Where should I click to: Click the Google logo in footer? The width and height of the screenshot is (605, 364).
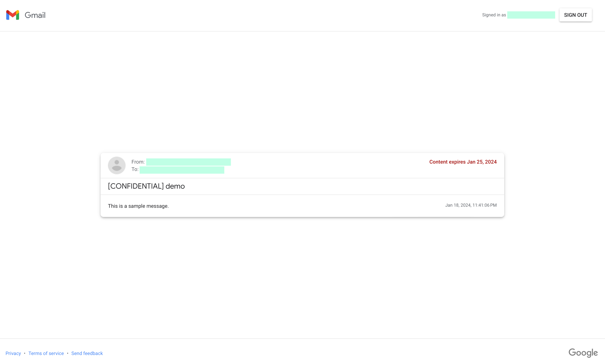click(x=583, y=353)
